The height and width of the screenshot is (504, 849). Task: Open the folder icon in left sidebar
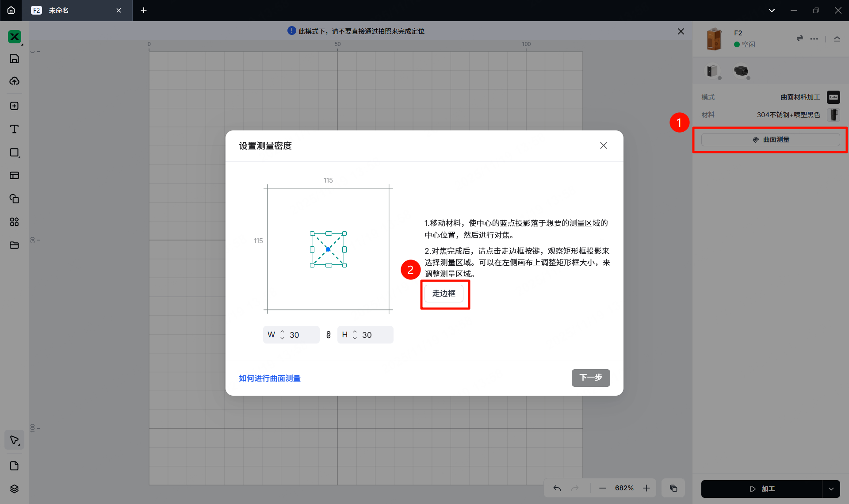(14, 245)
